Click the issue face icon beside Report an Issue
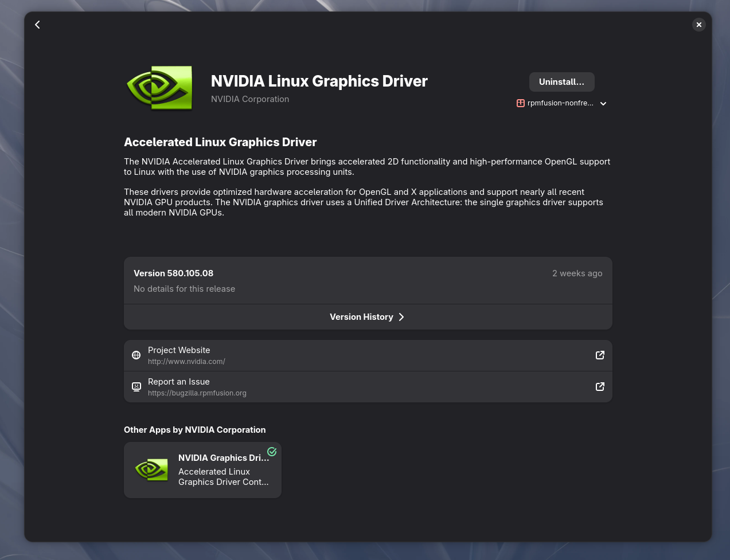 pos(136,387)
